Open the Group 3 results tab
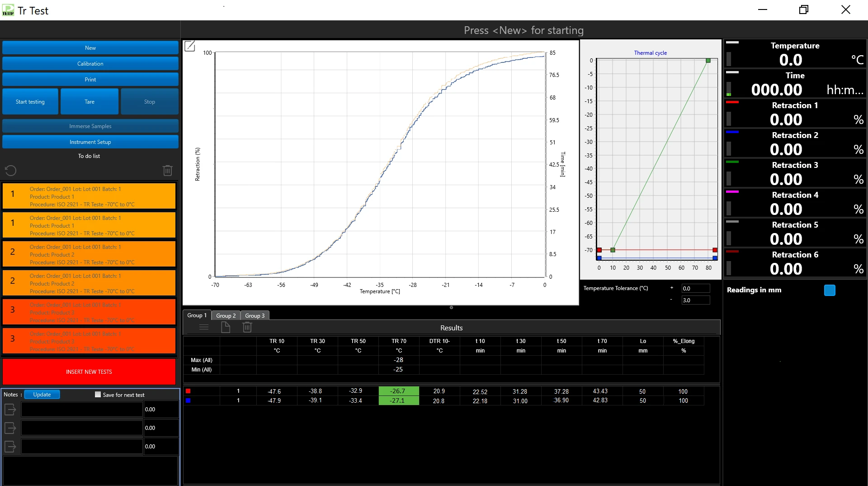This screenshot has height=486, width=868. point(255,315)
